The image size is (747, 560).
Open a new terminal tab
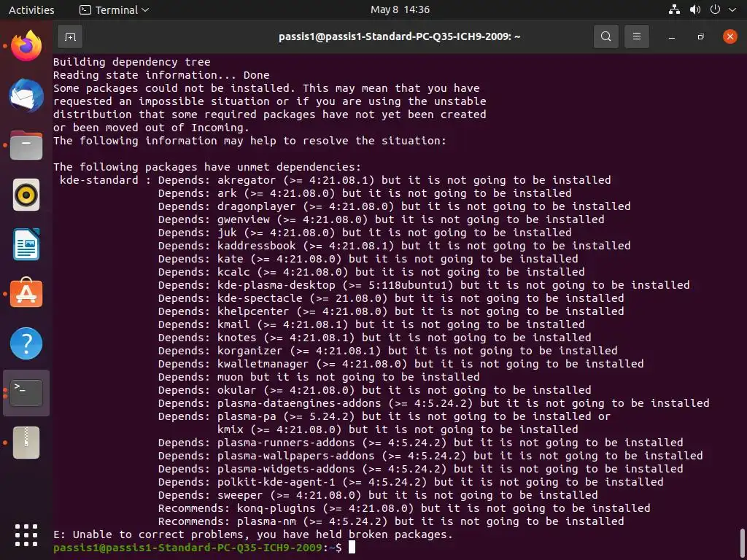(x=70, y=36)
